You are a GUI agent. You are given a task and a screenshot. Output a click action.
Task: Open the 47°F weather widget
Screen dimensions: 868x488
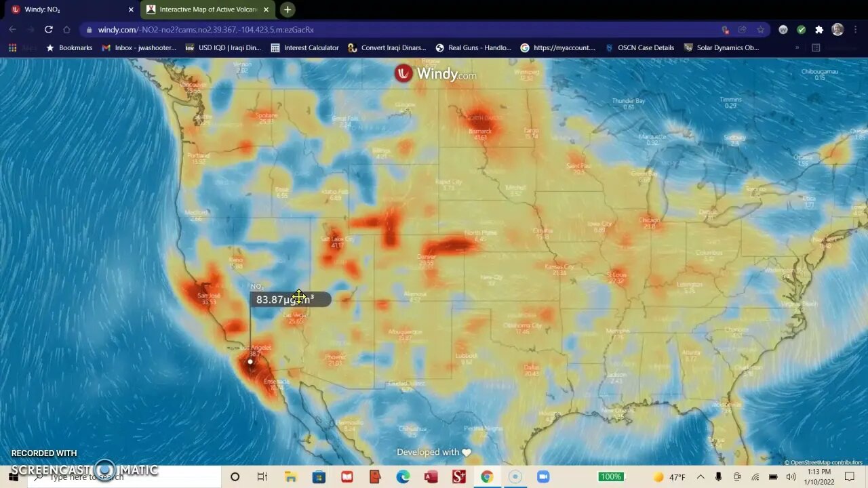tap(668, 477)
